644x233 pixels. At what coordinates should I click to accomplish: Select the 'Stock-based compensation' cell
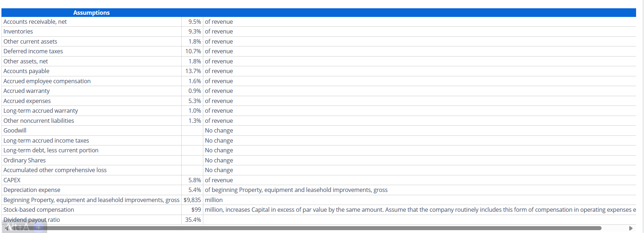coord(91,210)
